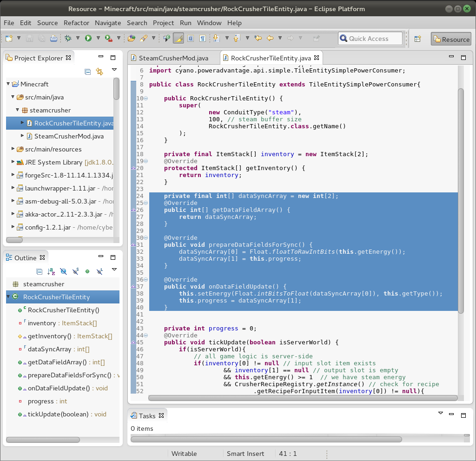Viewport: 476px width, 461px height.
Task: Minimize the editor area
Action: coord(451,57)
